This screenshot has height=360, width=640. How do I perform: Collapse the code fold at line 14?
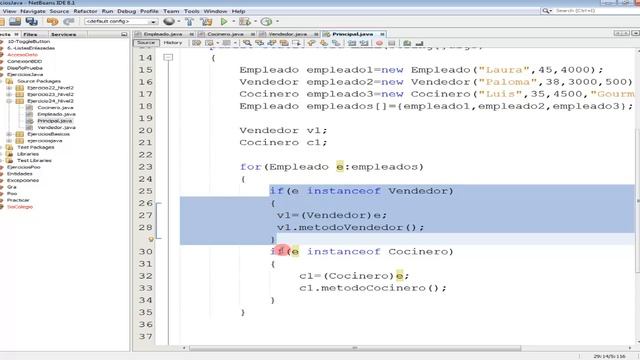tap(168, 58)
